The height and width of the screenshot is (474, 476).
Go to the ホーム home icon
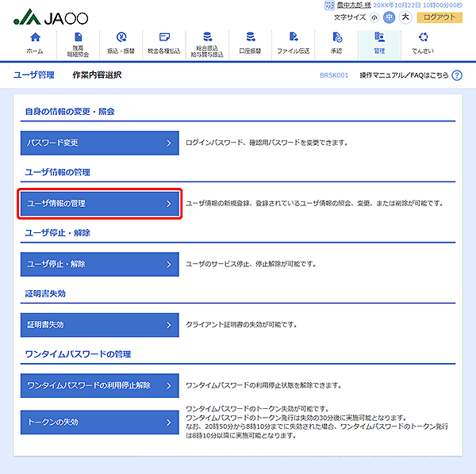coord(35,37)
